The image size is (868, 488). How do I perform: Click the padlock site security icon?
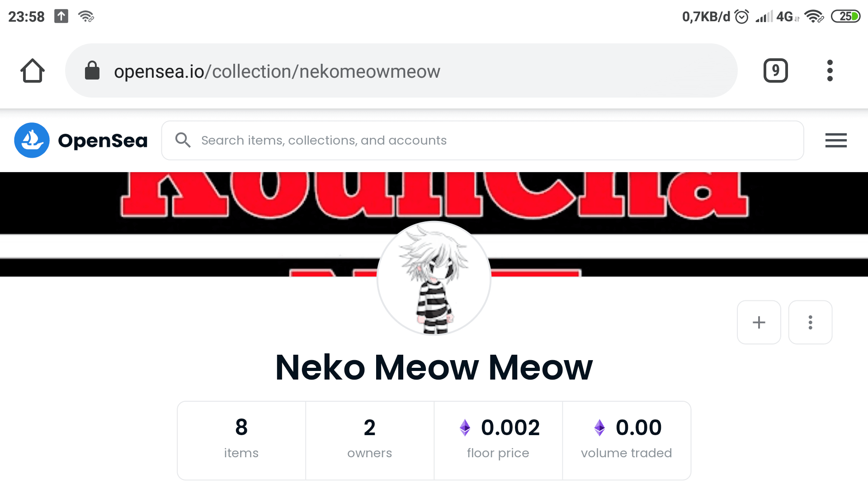(92, 70)
